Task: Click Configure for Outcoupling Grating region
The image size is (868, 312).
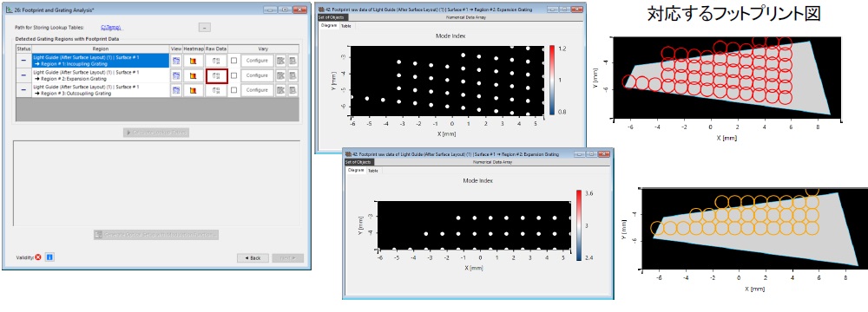Action: pyautogui.click(x=257, y=90)
